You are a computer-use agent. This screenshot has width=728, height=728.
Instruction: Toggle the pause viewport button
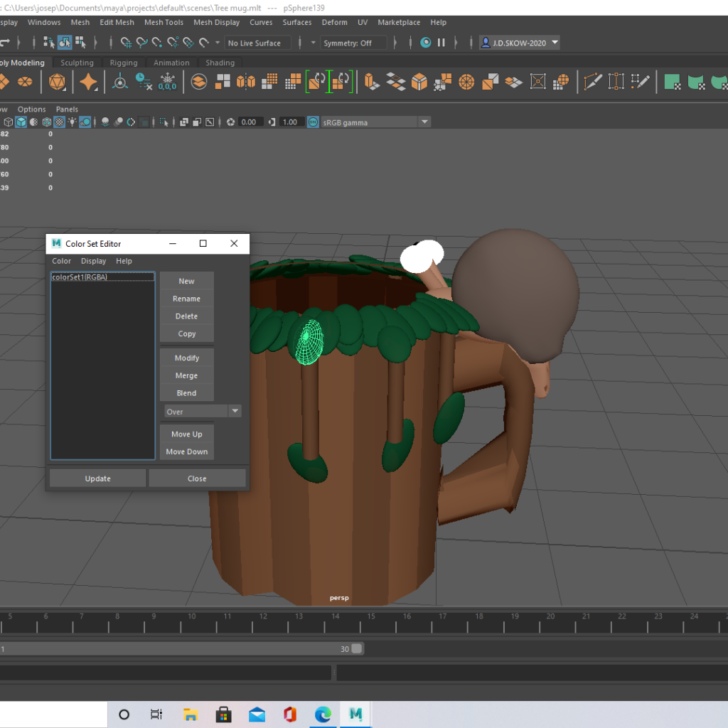click(441, 43)
